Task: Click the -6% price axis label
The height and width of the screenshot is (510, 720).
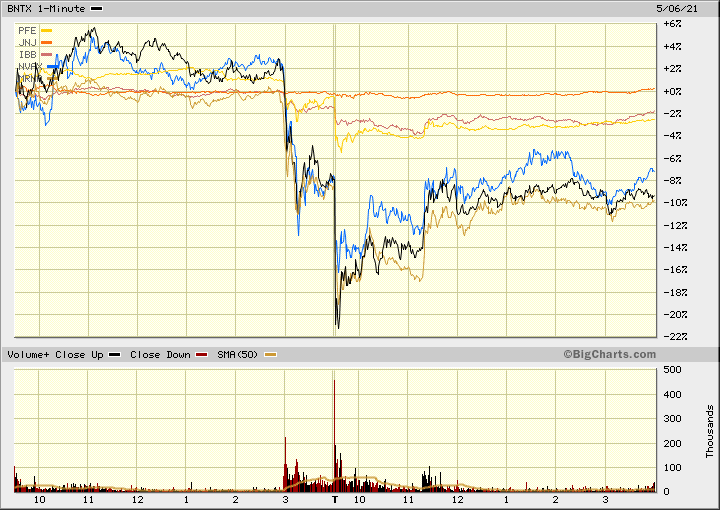Action: coord(672,158)
